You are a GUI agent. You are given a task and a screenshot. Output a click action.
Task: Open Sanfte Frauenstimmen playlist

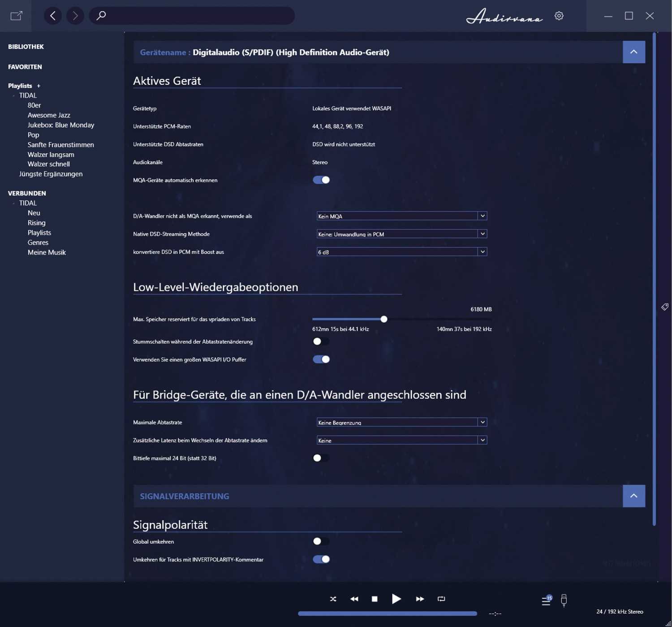pos(61,145)
